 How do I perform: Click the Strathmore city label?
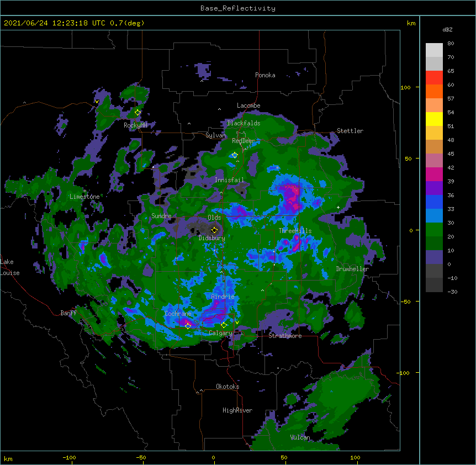tap(285, 336)
